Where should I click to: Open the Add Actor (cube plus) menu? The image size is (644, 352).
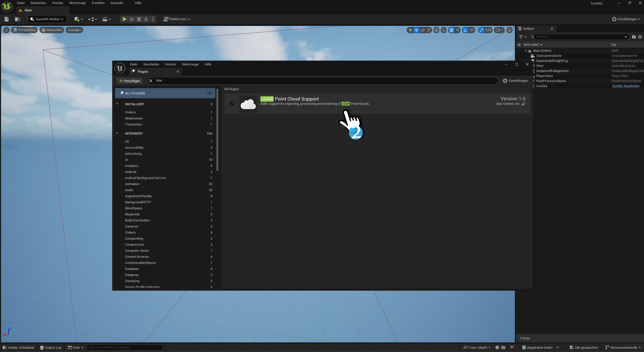[79, 19]
